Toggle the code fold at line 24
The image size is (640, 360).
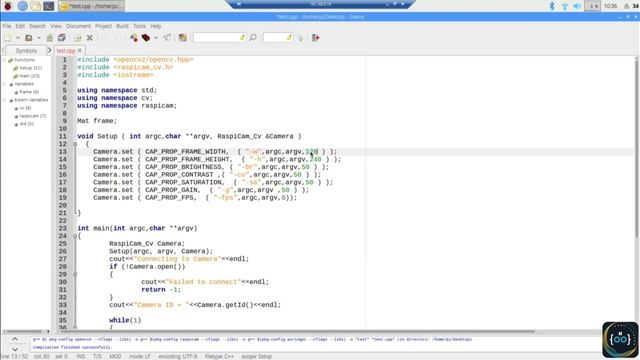75,236
